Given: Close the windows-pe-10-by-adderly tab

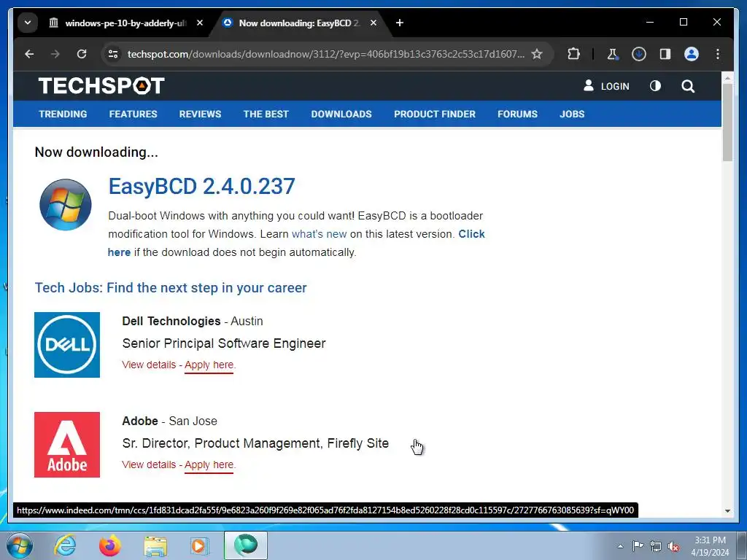Looking at the screenshot, I should pyautogui.click(x=200, y=23).
